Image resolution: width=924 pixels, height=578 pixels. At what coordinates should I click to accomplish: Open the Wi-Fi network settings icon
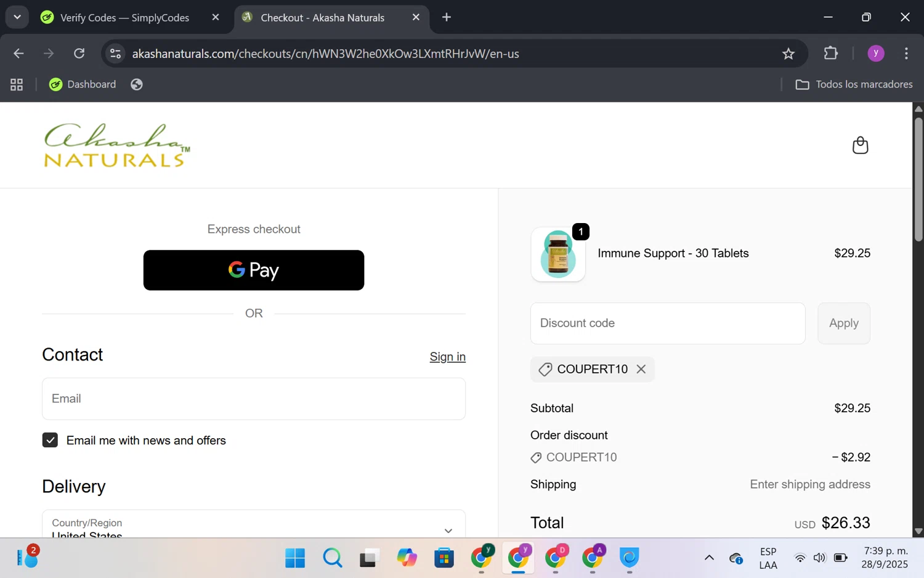click(800, 558)
